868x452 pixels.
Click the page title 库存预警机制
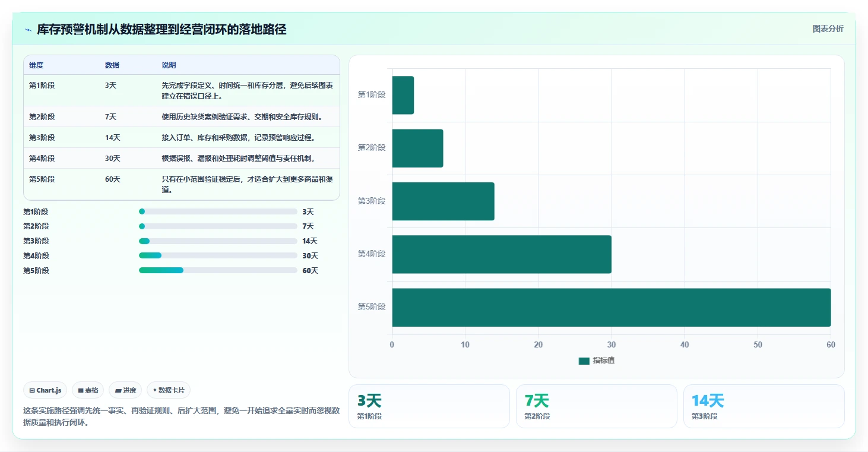point(161,30)
